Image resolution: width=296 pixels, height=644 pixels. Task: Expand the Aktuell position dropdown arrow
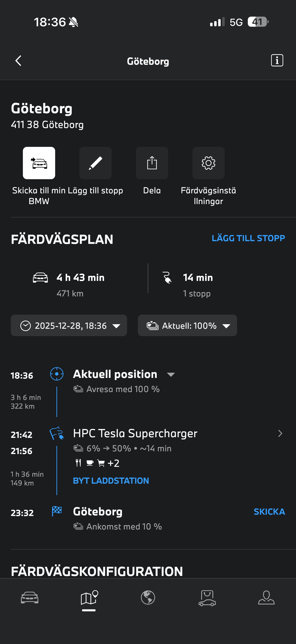(171, 375)
